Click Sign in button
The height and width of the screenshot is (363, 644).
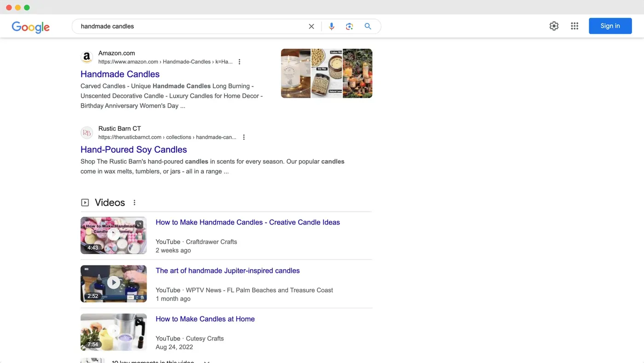click(610, 26)
